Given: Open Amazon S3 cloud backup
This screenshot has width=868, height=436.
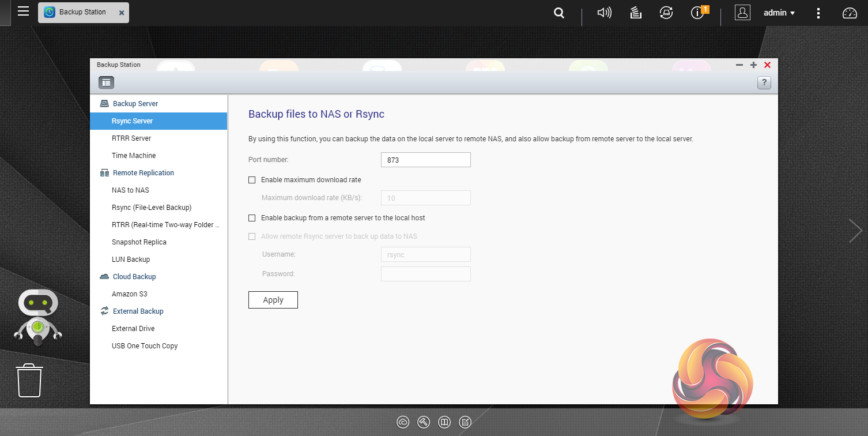Looking at the screenshot, I should (130, 294).
